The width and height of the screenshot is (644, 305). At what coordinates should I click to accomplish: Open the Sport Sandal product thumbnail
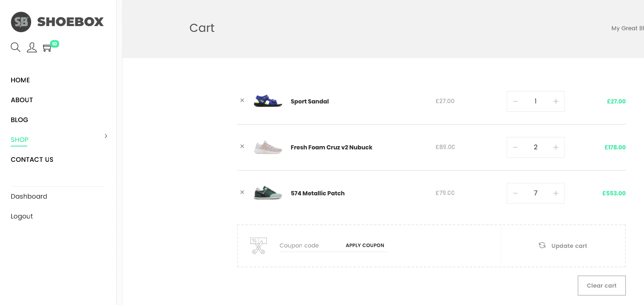point(268,101)
